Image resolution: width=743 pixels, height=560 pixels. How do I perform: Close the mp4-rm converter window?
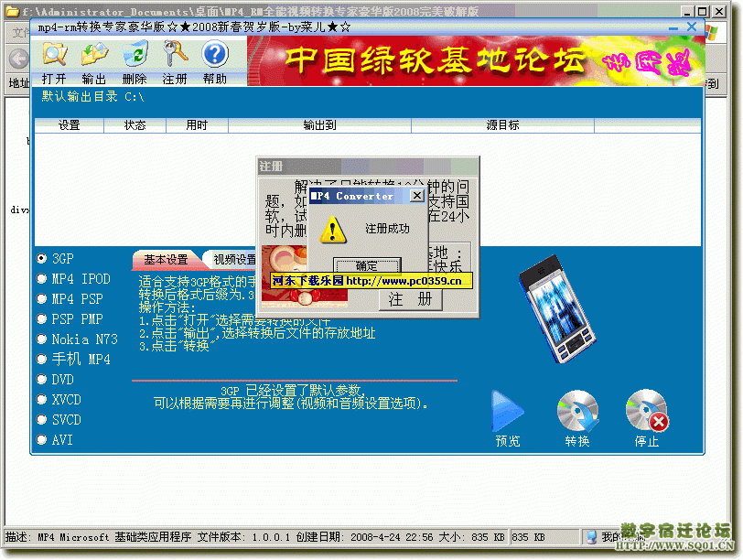click(x=692, y=27)
